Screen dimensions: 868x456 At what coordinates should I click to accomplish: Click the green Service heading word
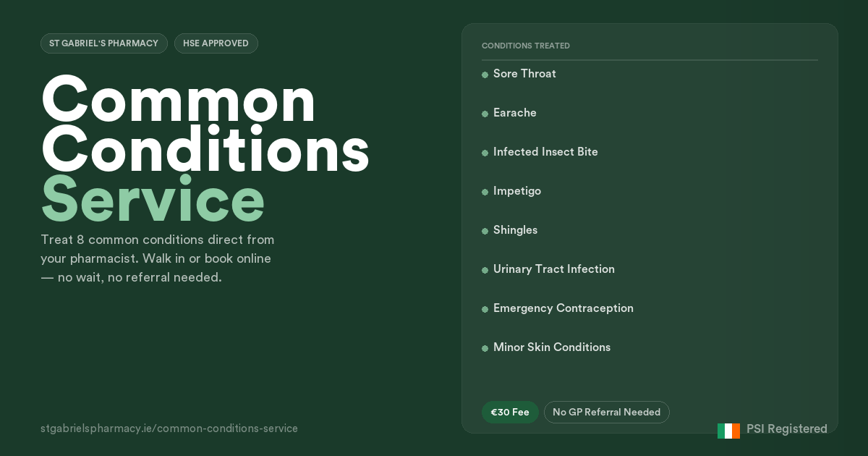click(x=153, y=199)
